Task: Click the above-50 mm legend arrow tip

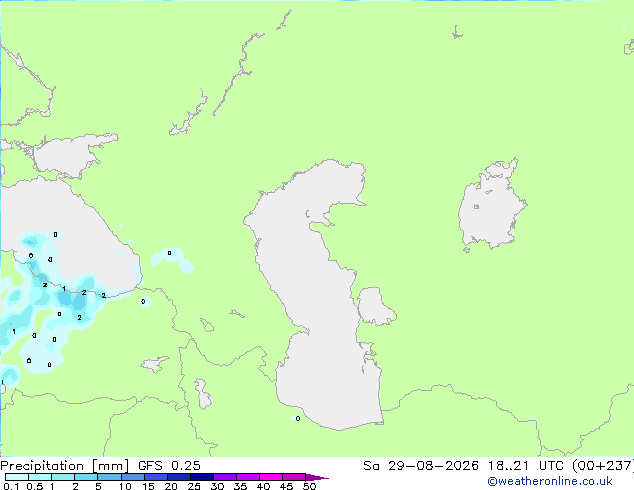Action: click(317, 477)
